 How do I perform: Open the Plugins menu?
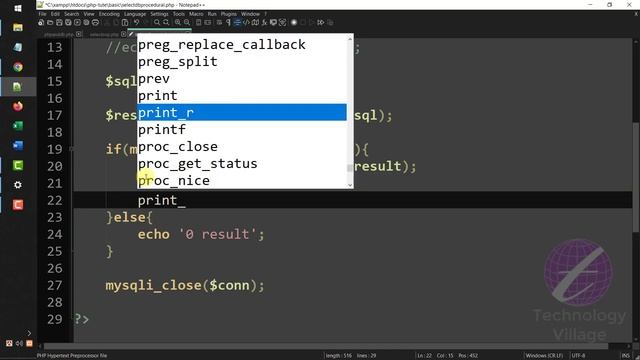coord(229,14)
